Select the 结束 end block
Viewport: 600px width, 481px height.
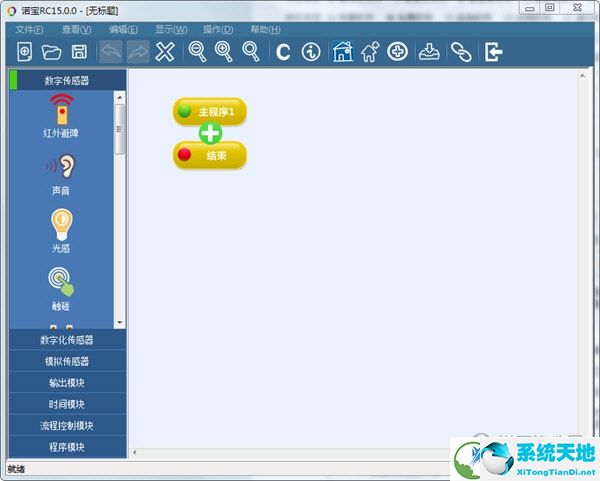210,155
